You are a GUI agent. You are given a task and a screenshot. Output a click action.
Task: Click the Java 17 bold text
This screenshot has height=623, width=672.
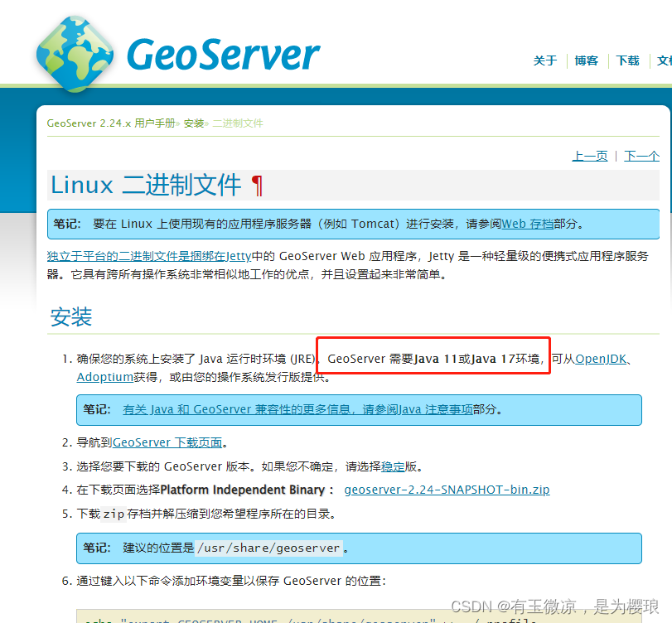click(493, 359)
